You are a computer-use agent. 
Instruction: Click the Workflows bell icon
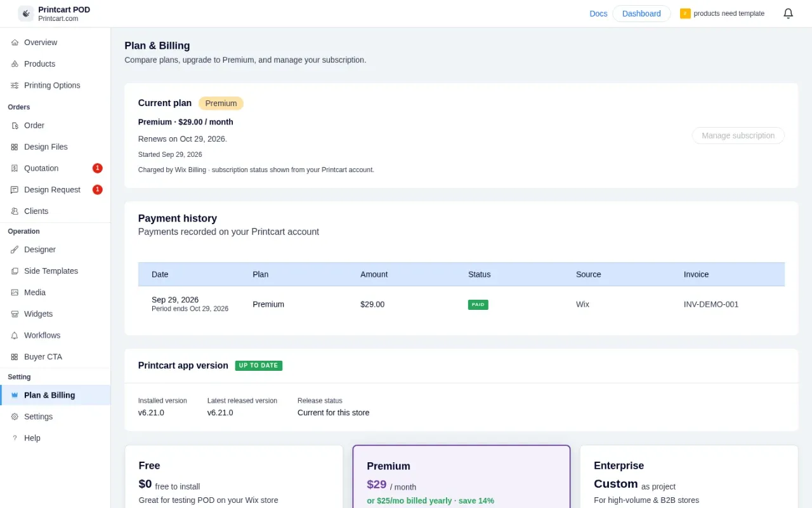[x=15, y=335]
